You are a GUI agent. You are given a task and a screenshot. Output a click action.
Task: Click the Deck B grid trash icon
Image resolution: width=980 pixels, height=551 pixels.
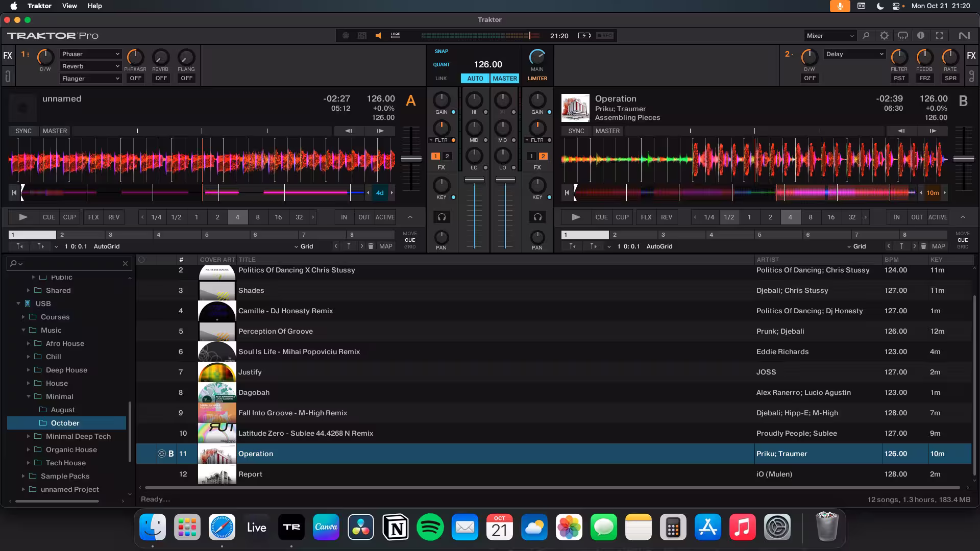pos(923,246)
